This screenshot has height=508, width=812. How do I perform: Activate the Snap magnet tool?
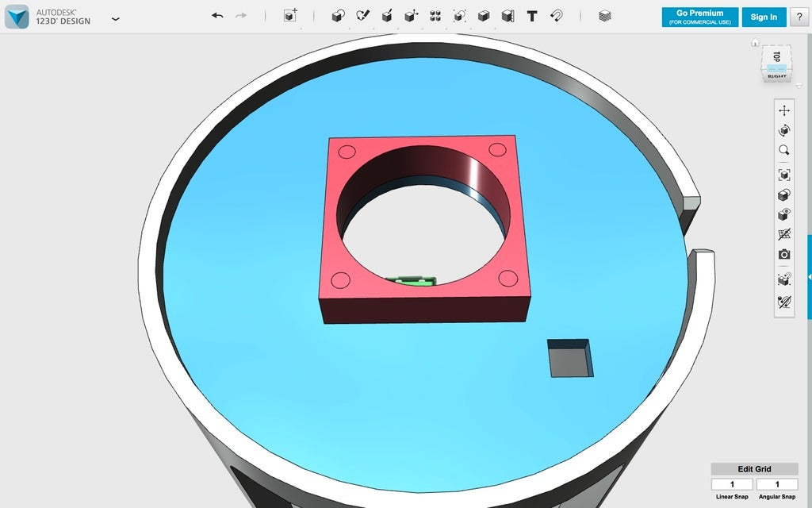557,15
